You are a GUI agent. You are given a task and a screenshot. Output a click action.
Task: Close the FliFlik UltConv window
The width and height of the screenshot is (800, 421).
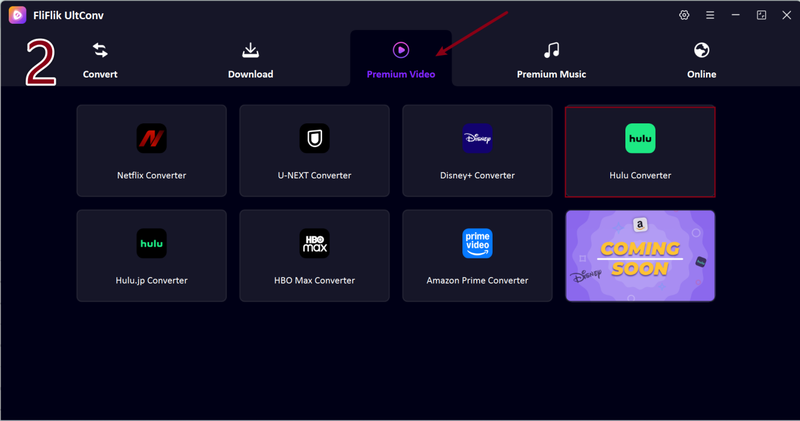tap(787, 15)
